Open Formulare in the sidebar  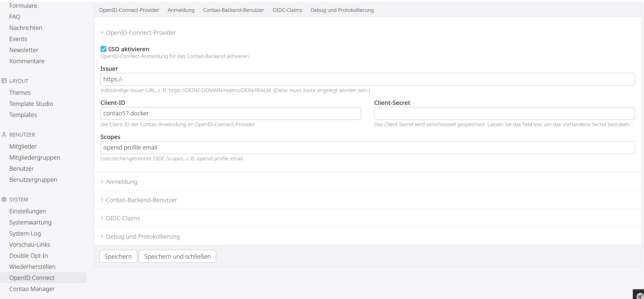tap(23, 6)
